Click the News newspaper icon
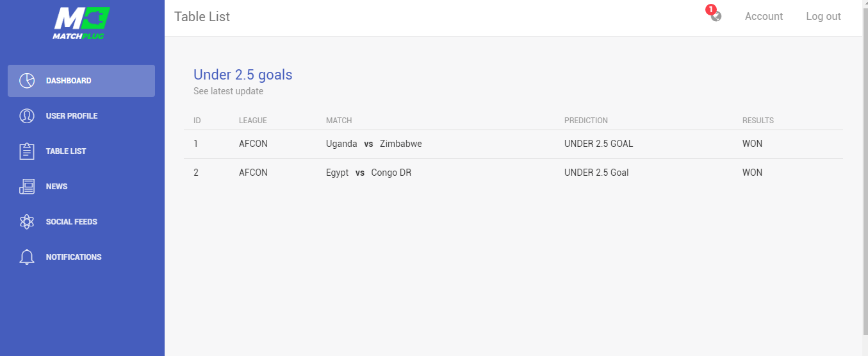 point(27,187)
